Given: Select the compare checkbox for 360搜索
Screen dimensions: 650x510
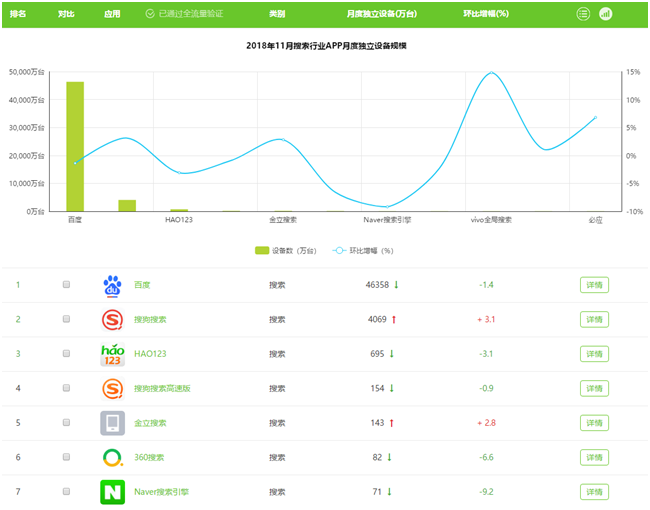Looking at the screenshot, I should 67,457.
